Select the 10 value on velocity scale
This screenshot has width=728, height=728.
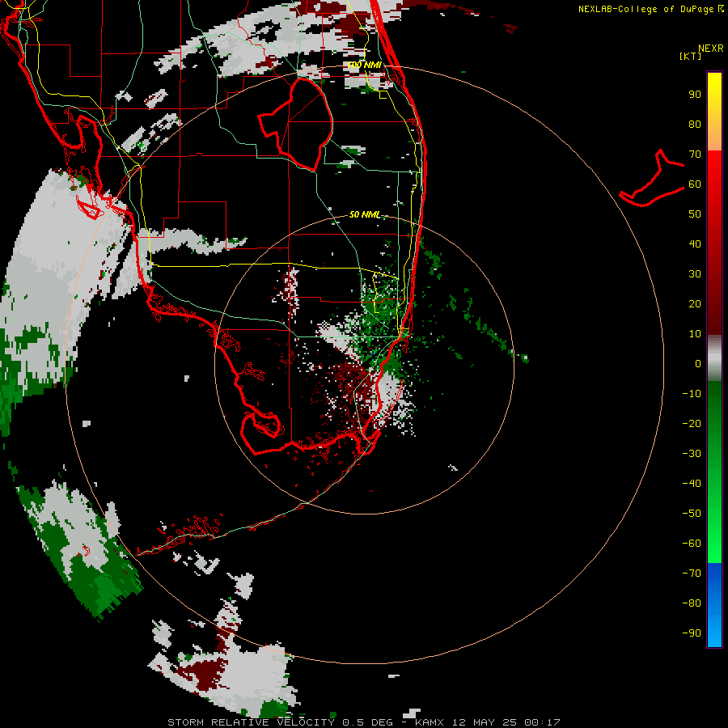tap(695, 334)
